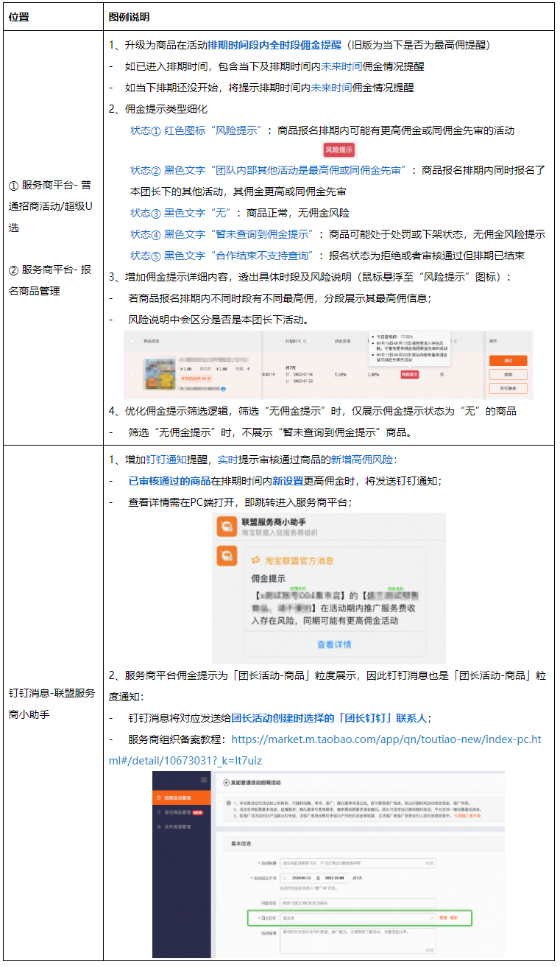
Task: Tick the header checkbox in the product table
Action: 131,341
